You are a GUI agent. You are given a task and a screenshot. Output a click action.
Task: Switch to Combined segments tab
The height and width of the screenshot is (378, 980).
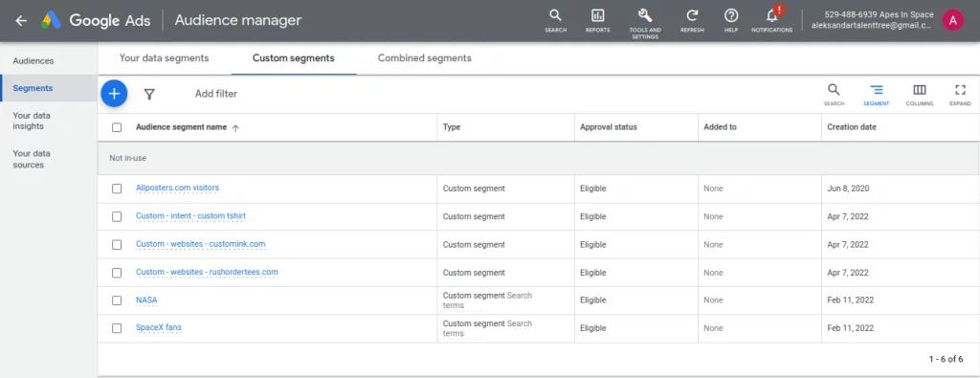[x=425, y=58]
